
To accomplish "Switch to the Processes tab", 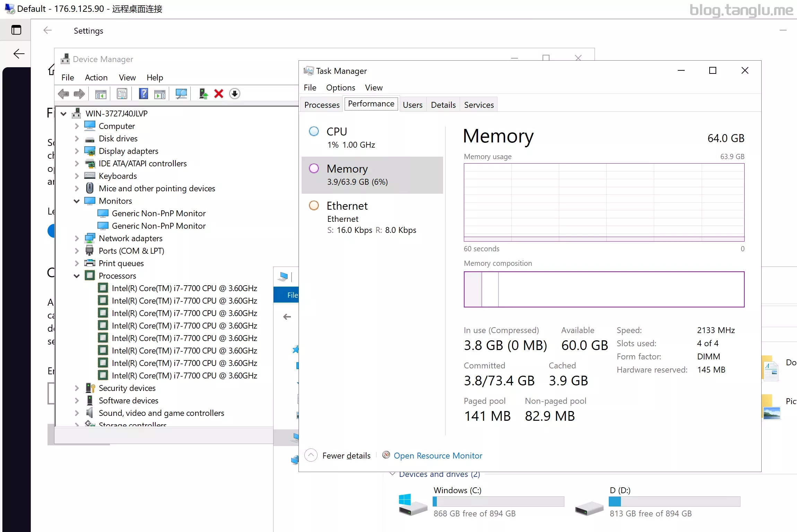I will click(x=322, y=105).
